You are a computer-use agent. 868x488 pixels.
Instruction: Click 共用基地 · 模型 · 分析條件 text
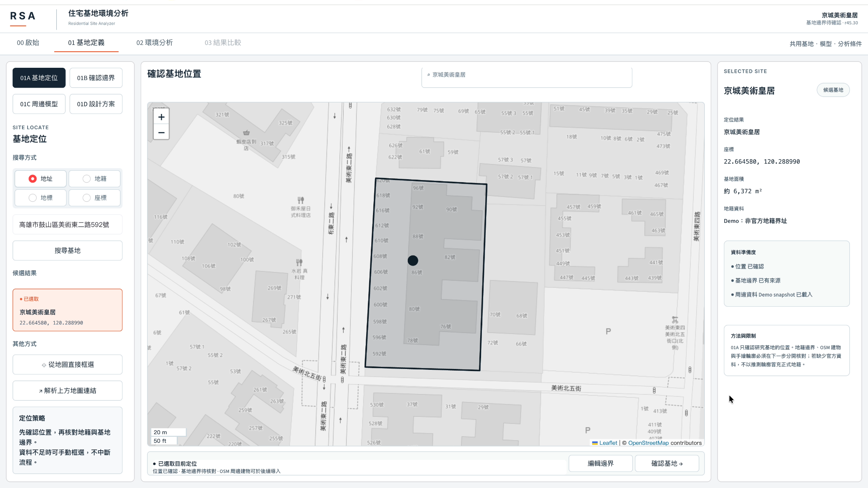point(825,44)
